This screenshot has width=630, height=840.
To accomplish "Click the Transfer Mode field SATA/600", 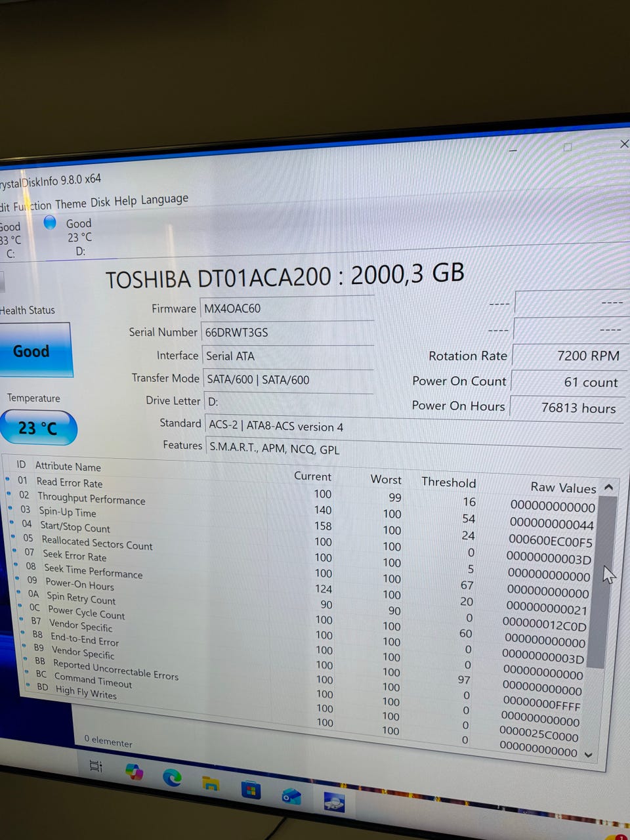I will coord(289,380).
